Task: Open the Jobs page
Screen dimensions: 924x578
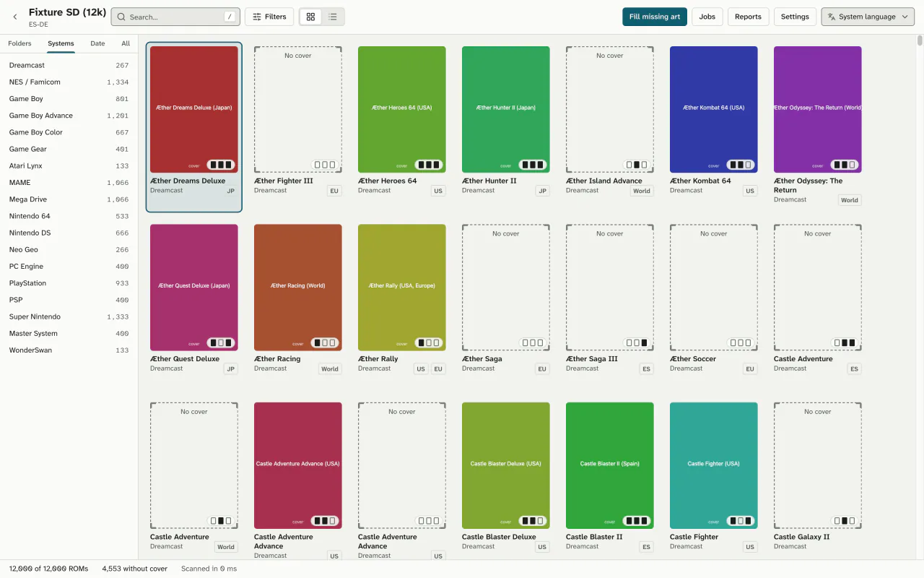Action: click(707, 17)
